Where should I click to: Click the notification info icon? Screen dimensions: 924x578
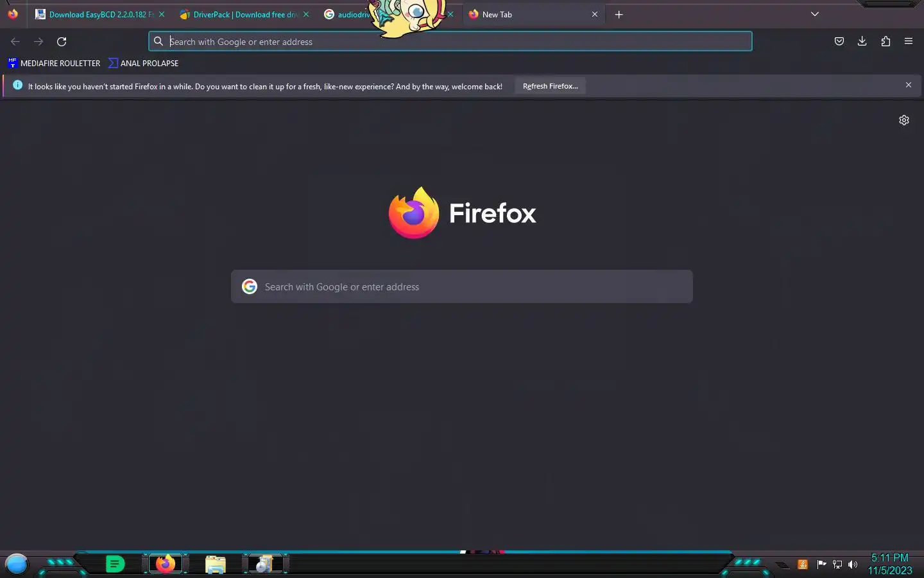pyautogui.click(x=17, y=85)
